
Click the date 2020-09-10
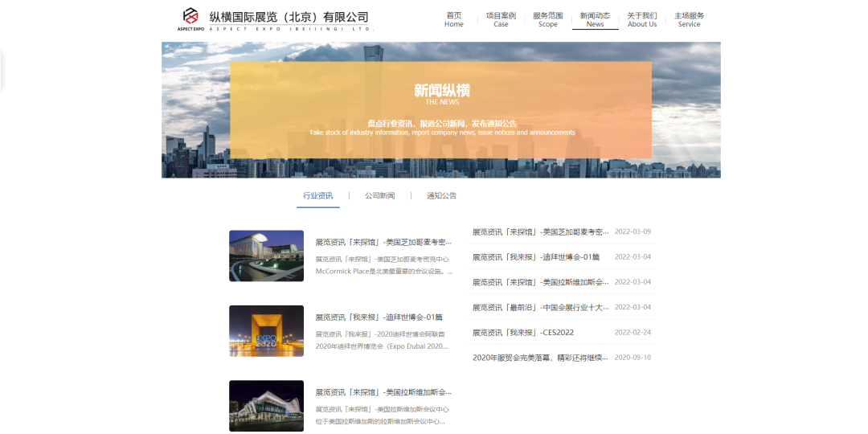[x=633, y=358]
